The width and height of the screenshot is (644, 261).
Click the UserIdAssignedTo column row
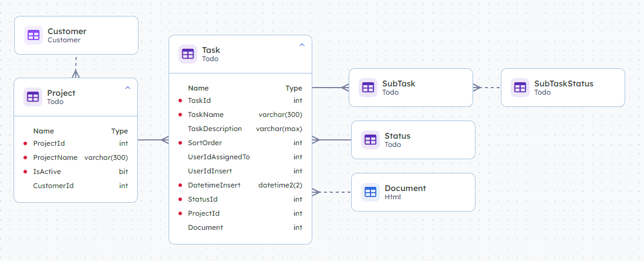pyautogui.click(x=241, y=157)
